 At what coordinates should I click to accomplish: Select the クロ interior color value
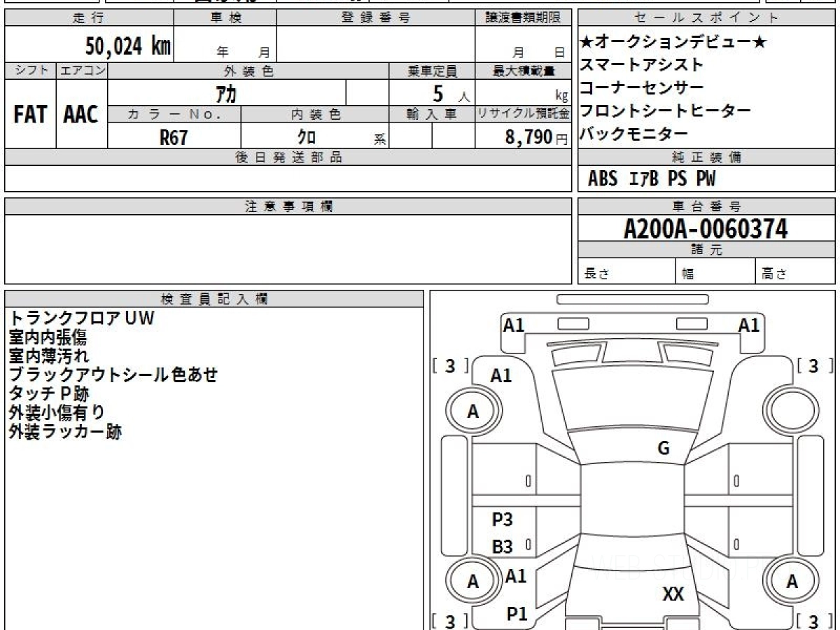click(306, 136)
